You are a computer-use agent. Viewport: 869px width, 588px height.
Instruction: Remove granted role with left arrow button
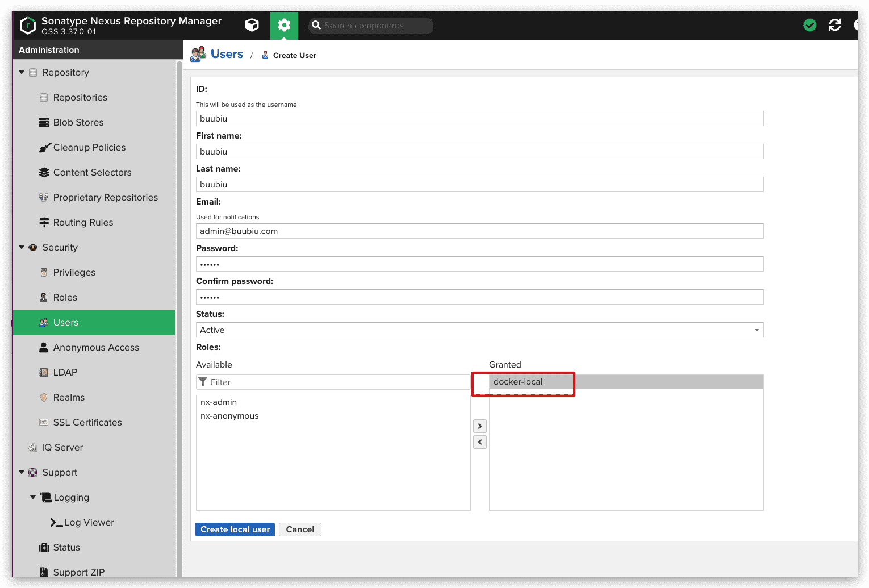[x=480, y=442]
